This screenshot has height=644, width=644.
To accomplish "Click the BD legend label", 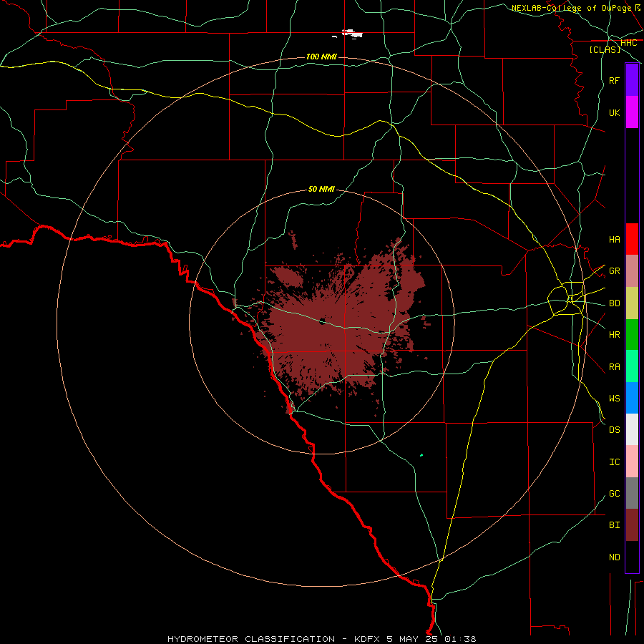I will tap(614, 303).
